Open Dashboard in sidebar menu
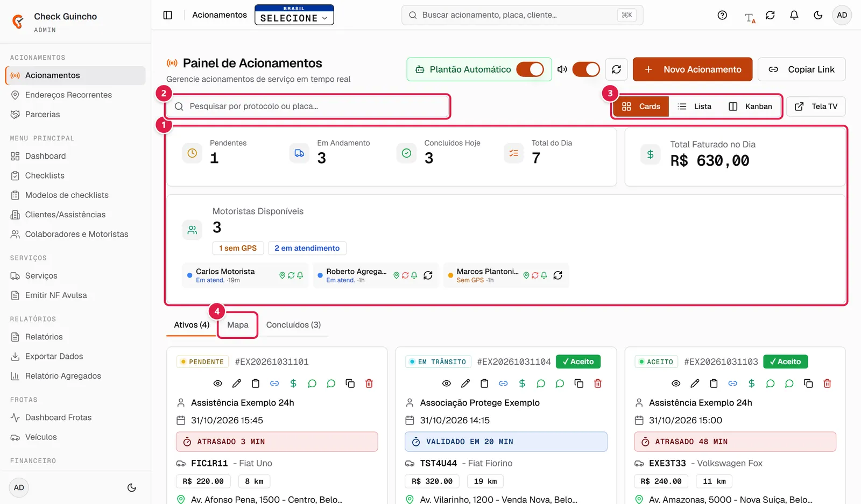Viewport: 861px width, 504px height. point(75,156)
